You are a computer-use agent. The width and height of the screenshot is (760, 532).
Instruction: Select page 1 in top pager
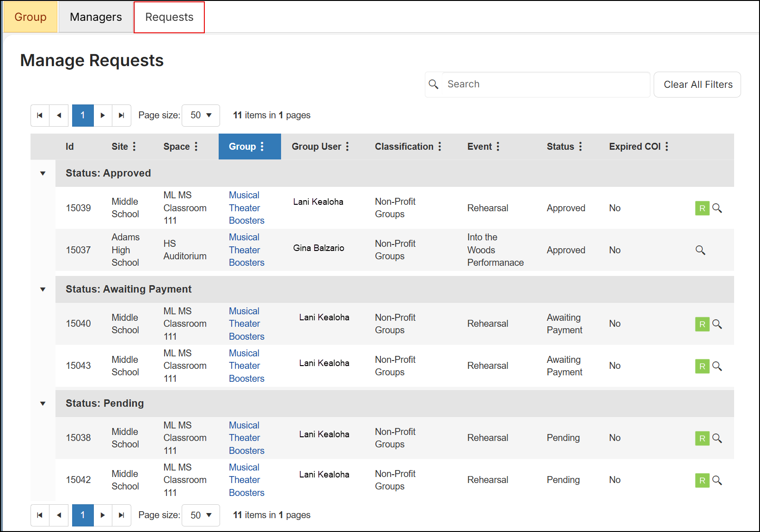83,116
